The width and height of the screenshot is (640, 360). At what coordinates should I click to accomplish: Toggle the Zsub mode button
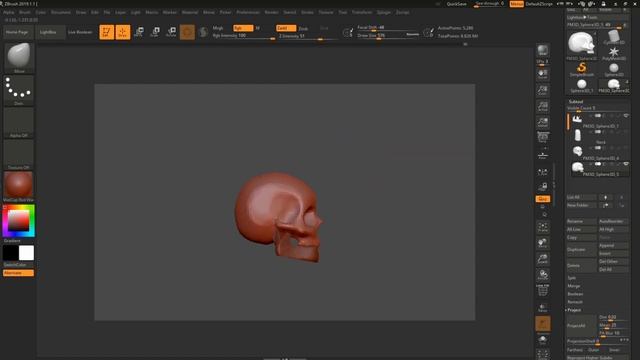click(303, 29)
